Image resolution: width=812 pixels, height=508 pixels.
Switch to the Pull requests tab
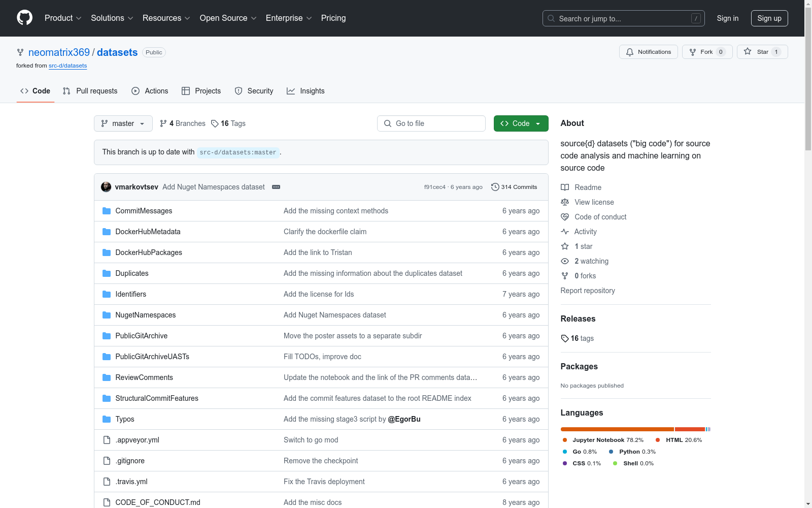pyautogui.click(x=90, y=91)
